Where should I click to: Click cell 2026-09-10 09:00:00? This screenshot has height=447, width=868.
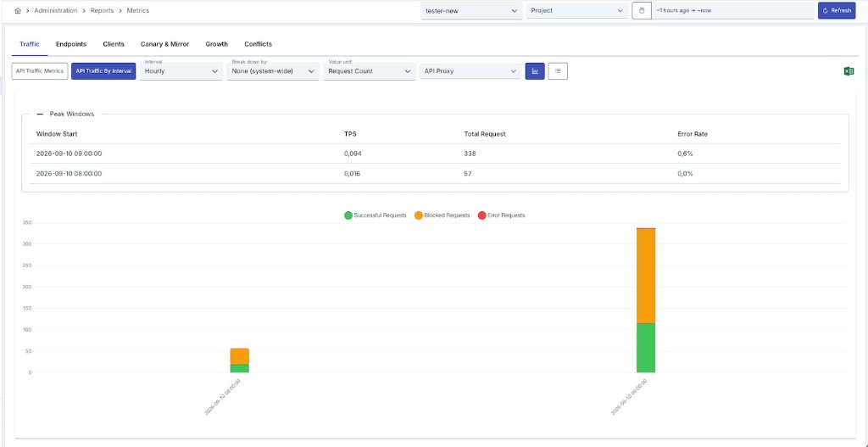pos(70,154)
